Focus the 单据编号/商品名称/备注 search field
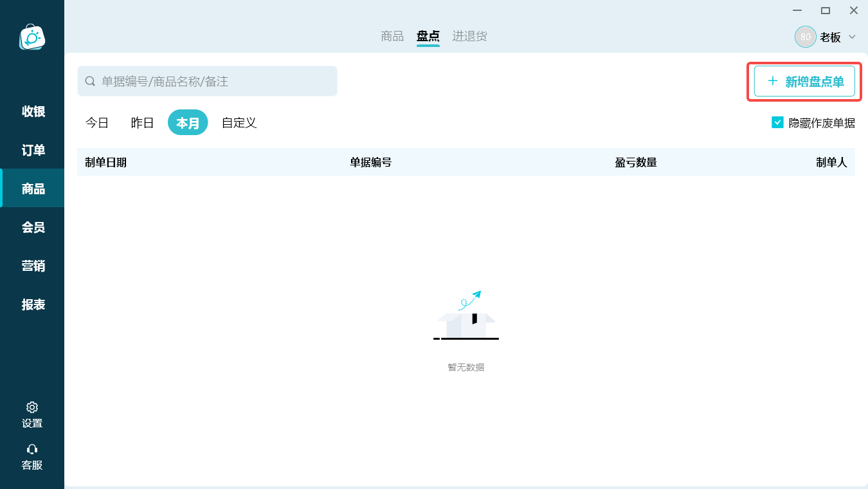 coord(207,81)
